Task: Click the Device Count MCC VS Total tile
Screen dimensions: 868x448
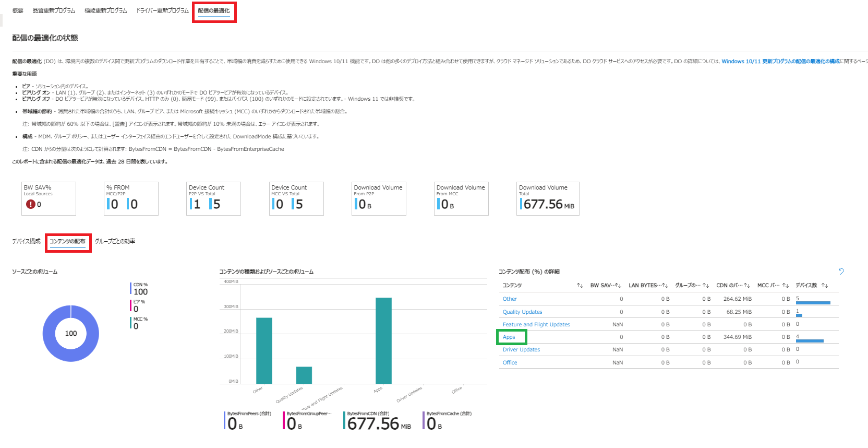Action: click(296, 198)
